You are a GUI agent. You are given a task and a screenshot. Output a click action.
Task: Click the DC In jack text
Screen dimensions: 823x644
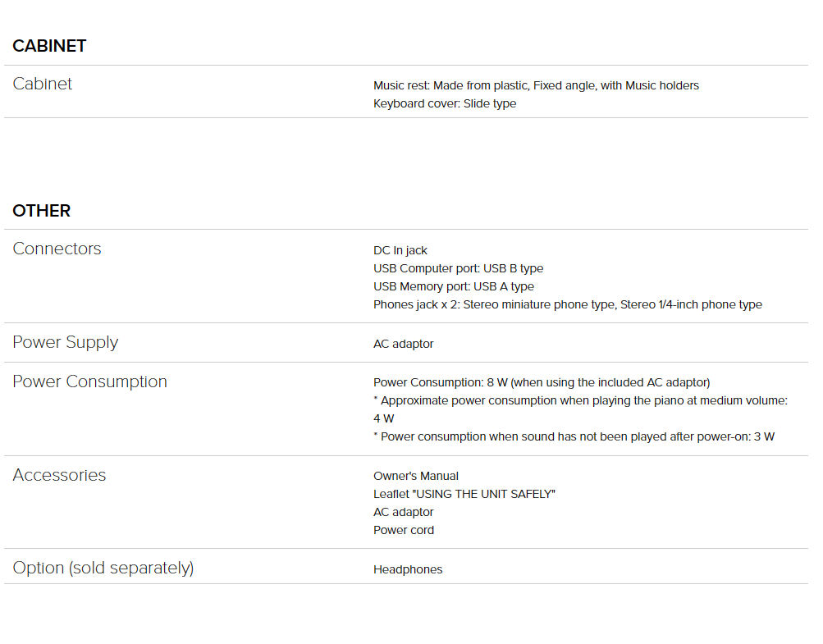(x=400, y=250)
